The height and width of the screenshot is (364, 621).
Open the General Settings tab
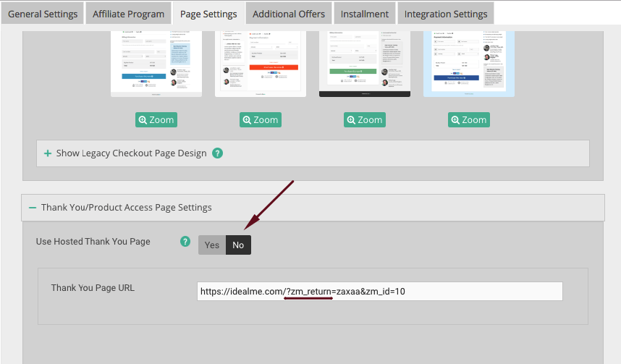(x=41, y=14)
